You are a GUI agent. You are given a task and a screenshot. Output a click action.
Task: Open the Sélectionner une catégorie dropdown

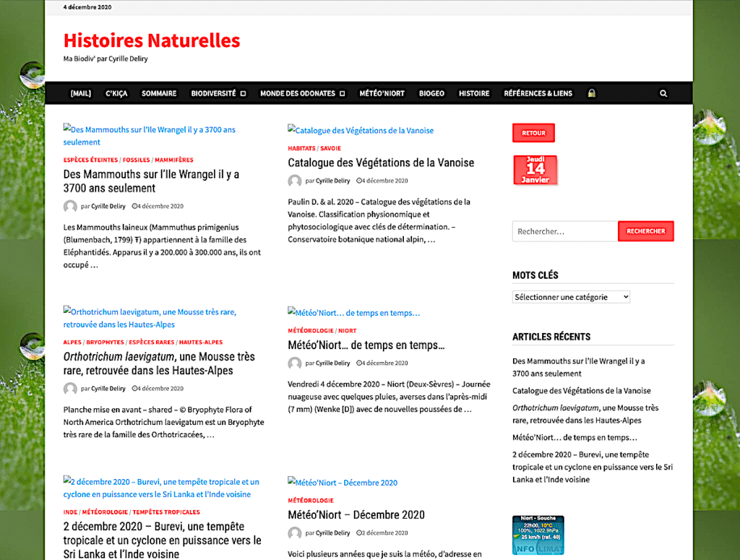571,297
